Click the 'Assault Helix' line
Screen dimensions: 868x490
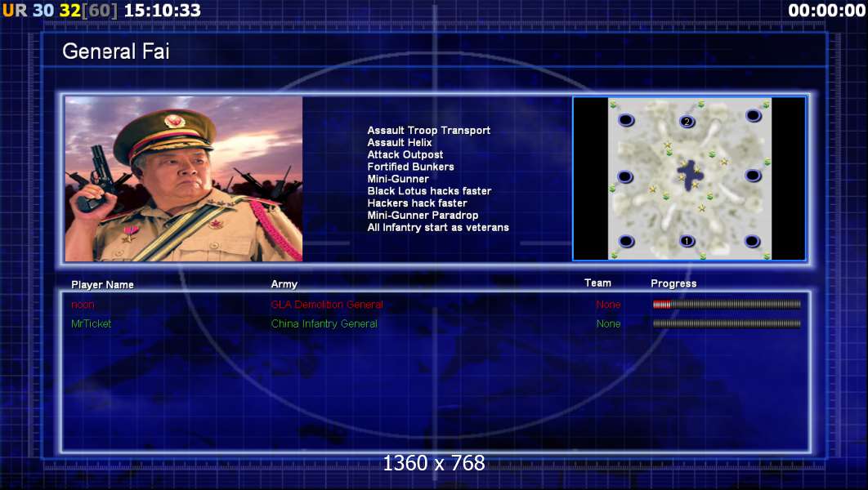click(x=400, y=143)
